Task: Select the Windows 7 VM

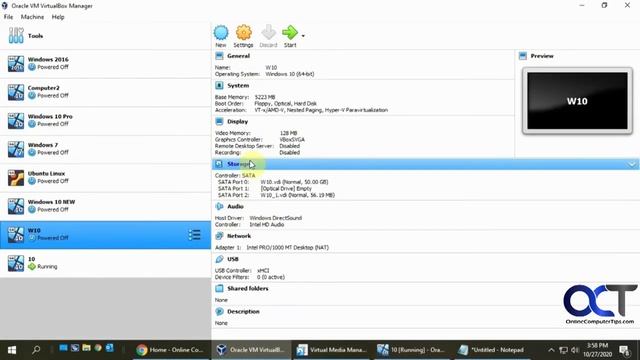Action: [105, 149]
